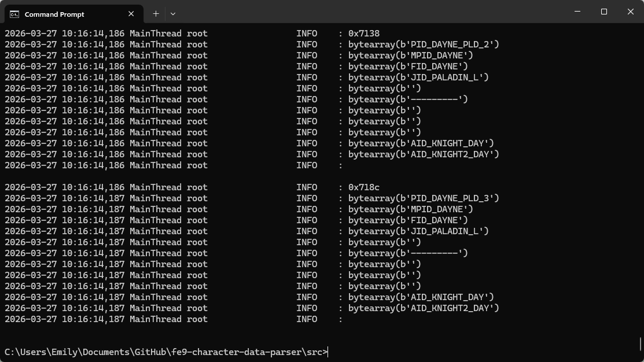The height and width of the screenshot is (362, 644).
Task: Close the Command Prompt tab
Action: click(x=132, y=14)
